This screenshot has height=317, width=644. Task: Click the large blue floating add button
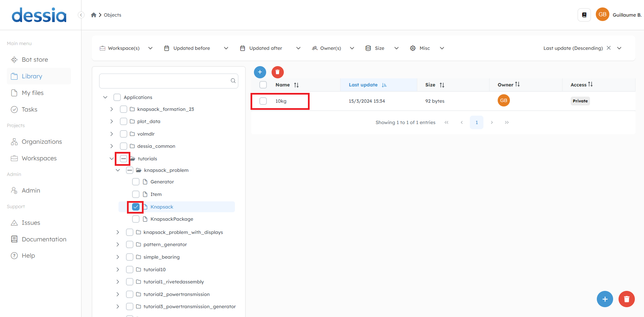[605, 299]
